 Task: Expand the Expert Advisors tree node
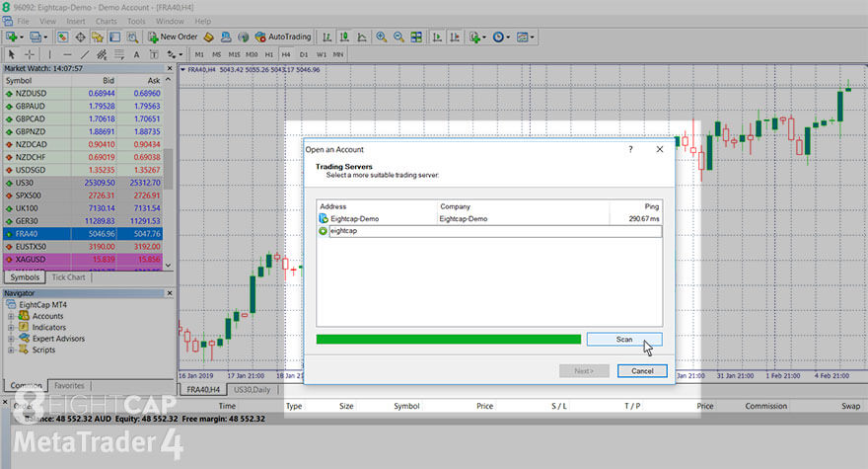tap(12, 338)
